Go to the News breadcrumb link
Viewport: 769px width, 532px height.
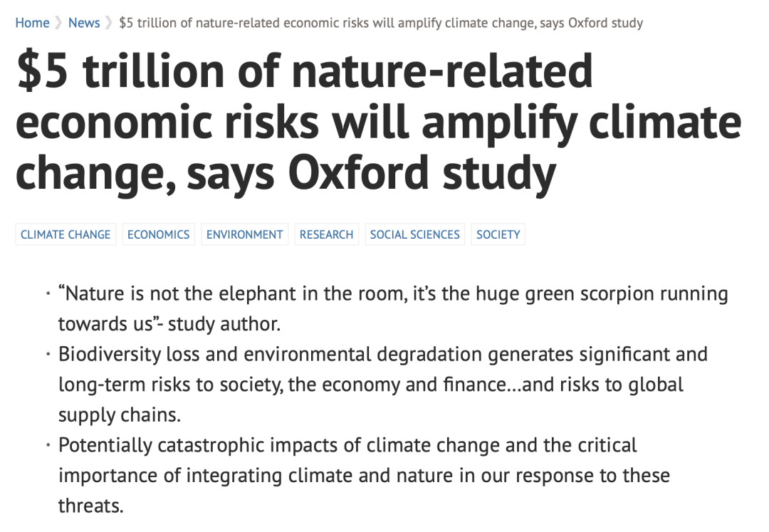[x=84, y=23]
